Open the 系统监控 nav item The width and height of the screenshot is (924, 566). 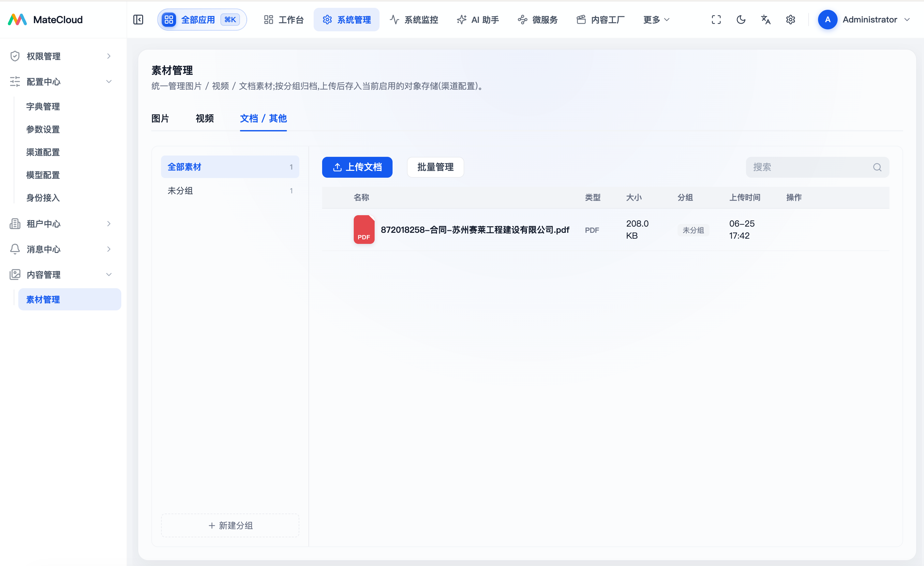pyautogui.click(x=414, y=20)
